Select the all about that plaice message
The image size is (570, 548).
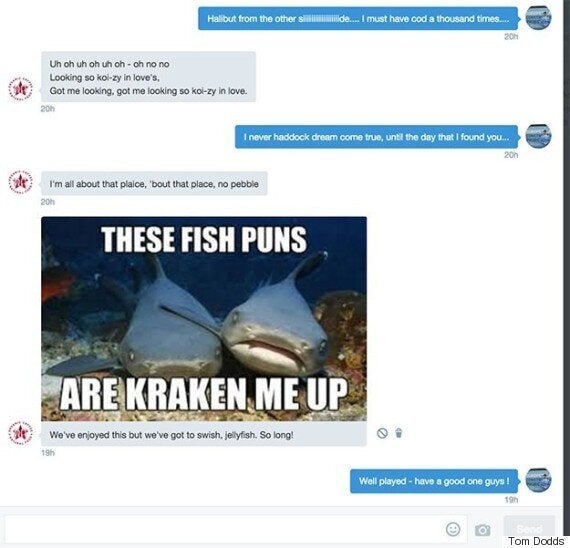coord(154,184)
